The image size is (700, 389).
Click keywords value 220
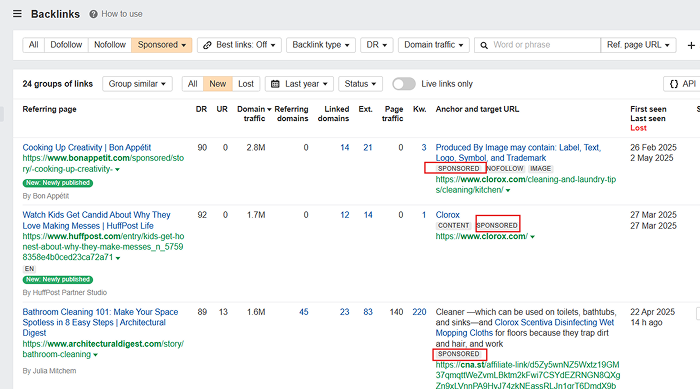(x=419, y=312)
